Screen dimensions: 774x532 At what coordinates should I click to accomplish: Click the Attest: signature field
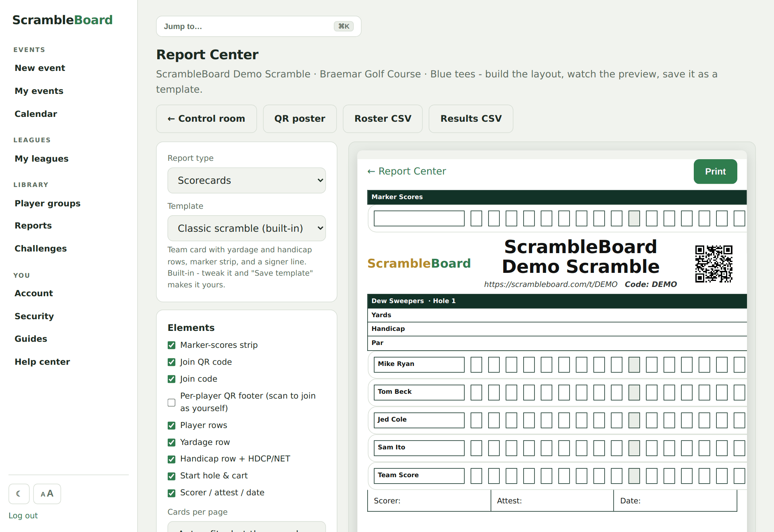coord(552,501)
